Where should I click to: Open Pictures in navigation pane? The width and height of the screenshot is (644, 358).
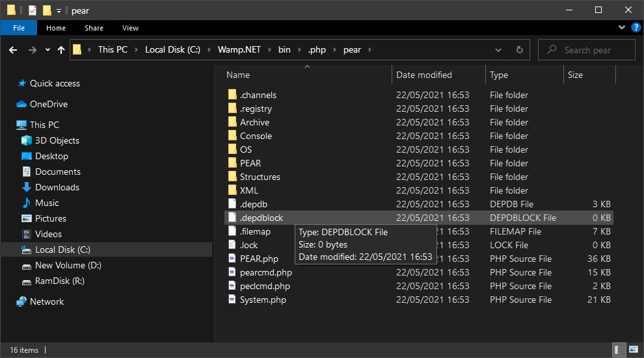click(51, 218)
